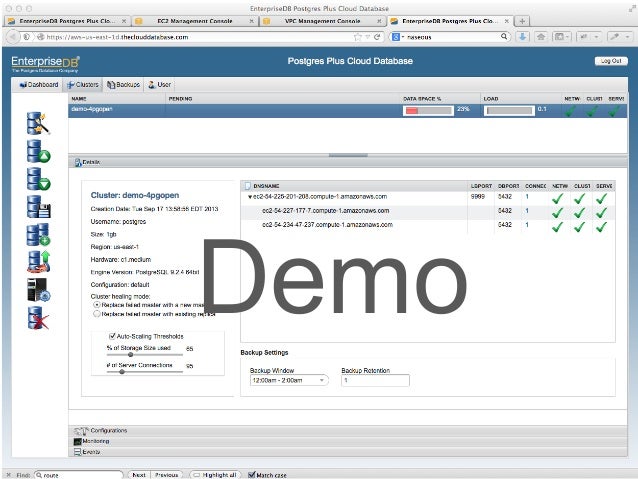
Task: Click the launch new cluster wand icon
Action: point(38,124)
